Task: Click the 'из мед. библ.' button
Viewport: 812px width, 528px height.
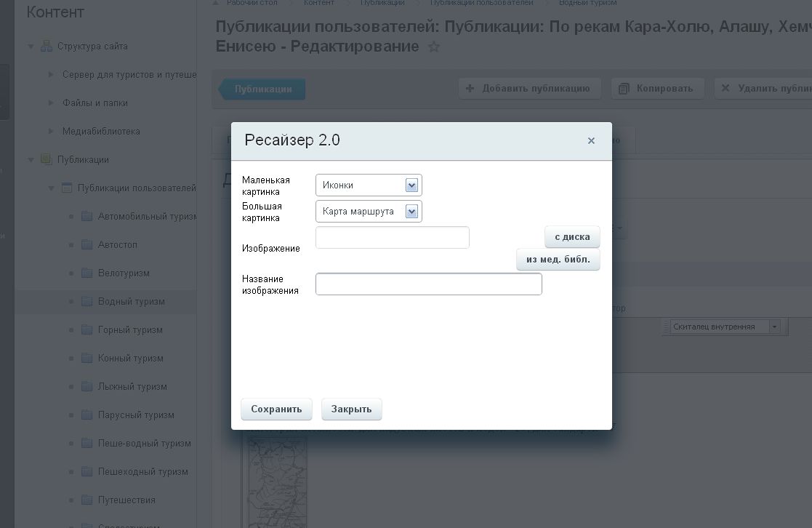Action: 558,259
